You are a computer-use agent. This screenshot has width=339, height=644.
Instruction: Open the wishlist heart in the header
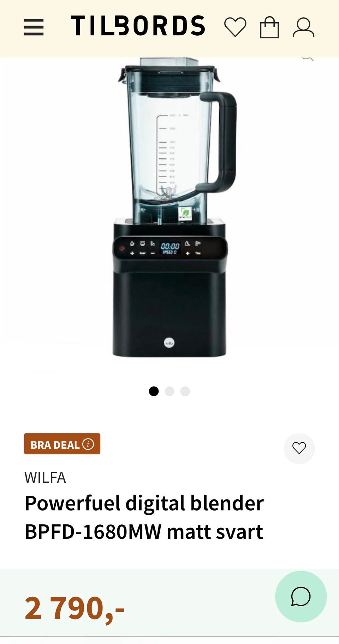235,27
